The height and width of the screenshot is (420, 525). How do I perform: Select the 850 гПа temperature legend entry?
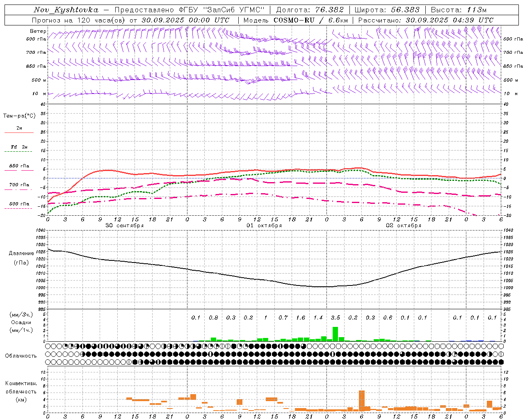coord(19,166)
